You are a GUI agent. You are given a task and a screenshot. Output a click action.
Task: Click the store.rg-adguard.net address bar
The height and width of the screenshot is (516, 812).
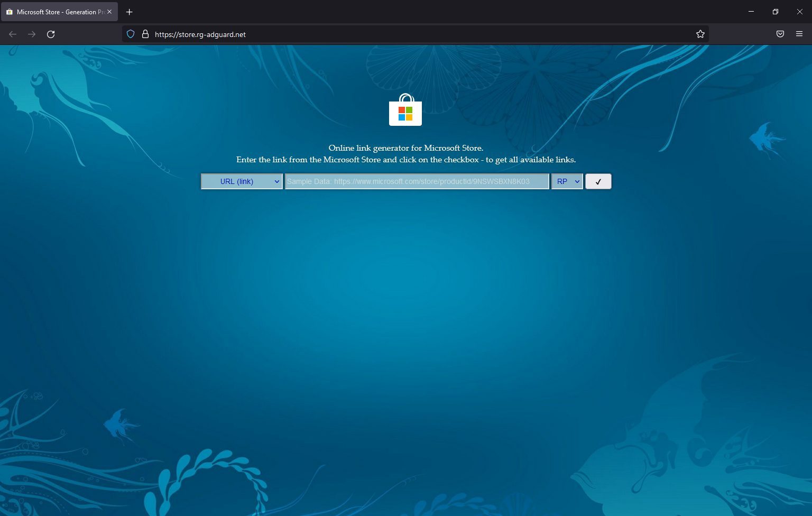pos(415,34)
